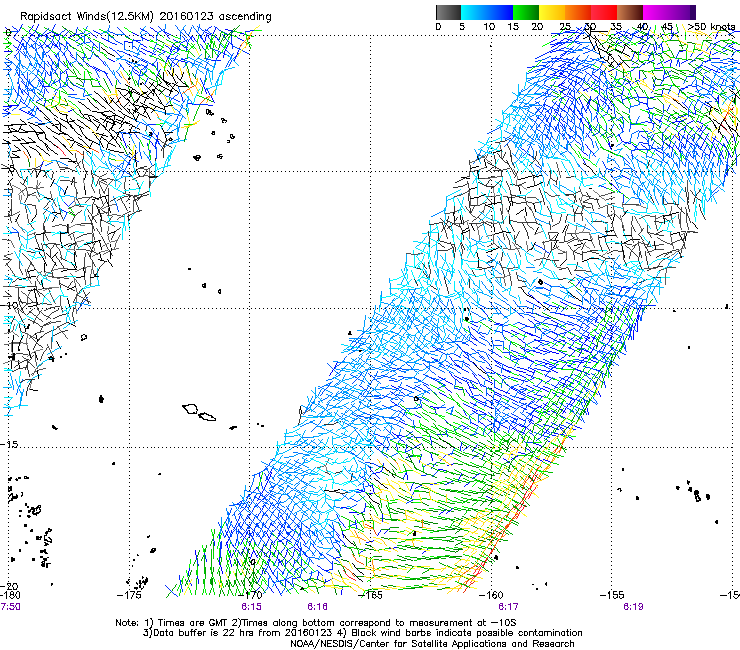The height and width of the screenshot is (650, 740).
Task: Click the '45' label under the color bar
Action: [x=667, y=26]
